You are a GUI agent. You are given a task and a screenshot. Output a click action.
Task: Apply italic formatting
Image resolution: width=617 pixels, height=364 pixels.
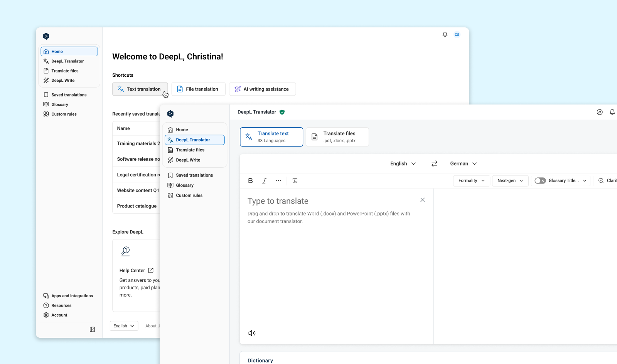(x=265, y=181)
